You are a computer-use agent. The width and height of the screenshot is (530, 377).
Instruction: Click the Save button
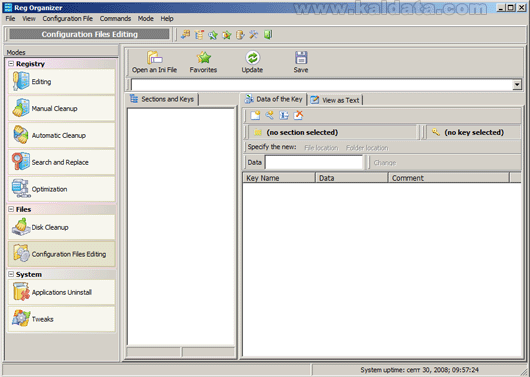coord(301,62)
